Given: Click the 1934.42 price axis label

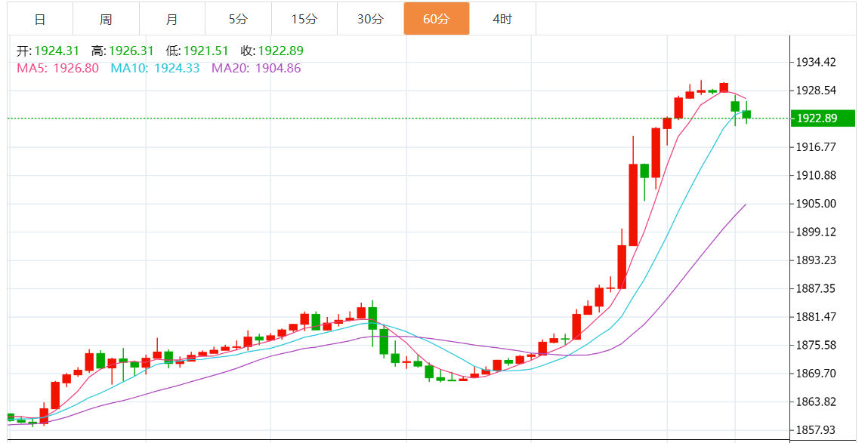Looking at the screenshot, I should 816,63.
